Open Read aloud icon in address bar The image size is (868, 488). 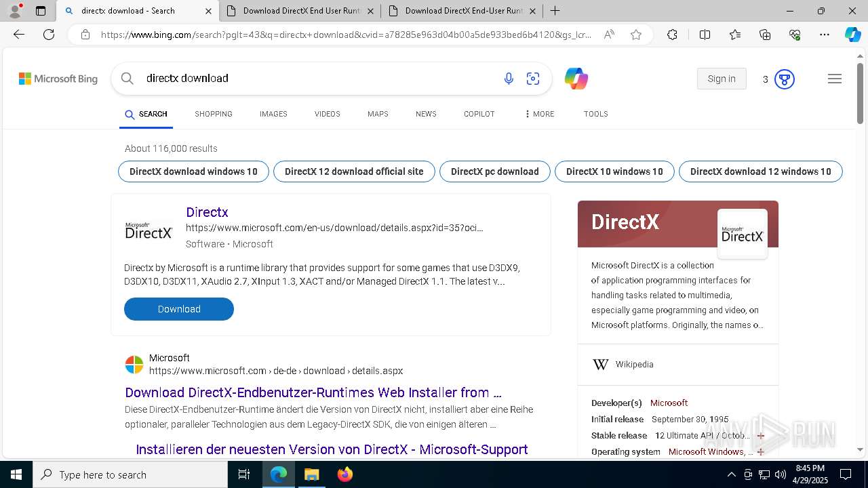click(x=609, y=35)
